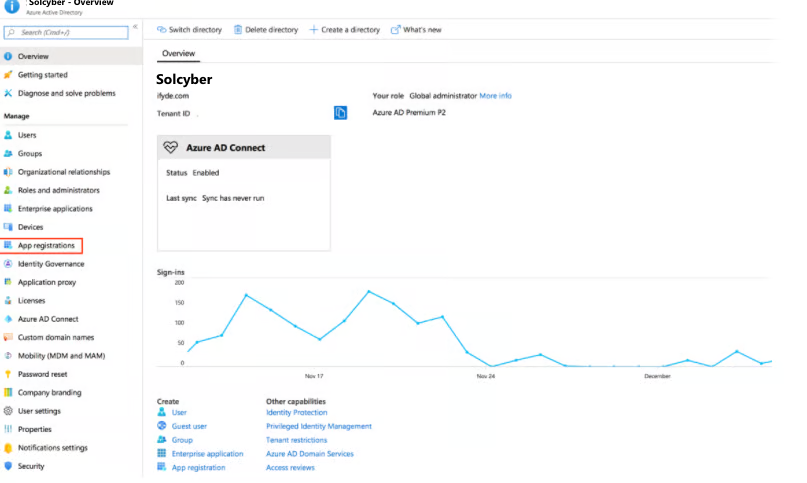Click the Enterprise application icon under Create

click(x=162, y=454)
